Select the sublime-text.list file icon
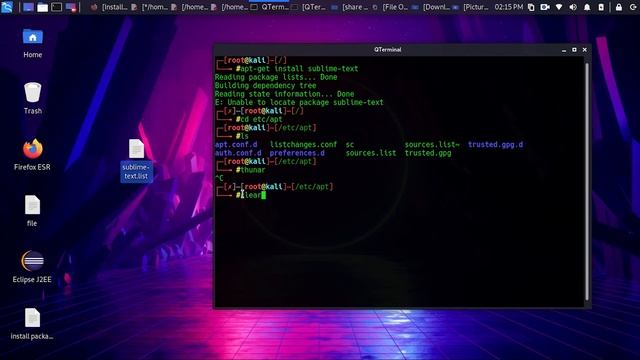Screen dimensions: 640x360 pyautogui.click(x=136, y=160)
